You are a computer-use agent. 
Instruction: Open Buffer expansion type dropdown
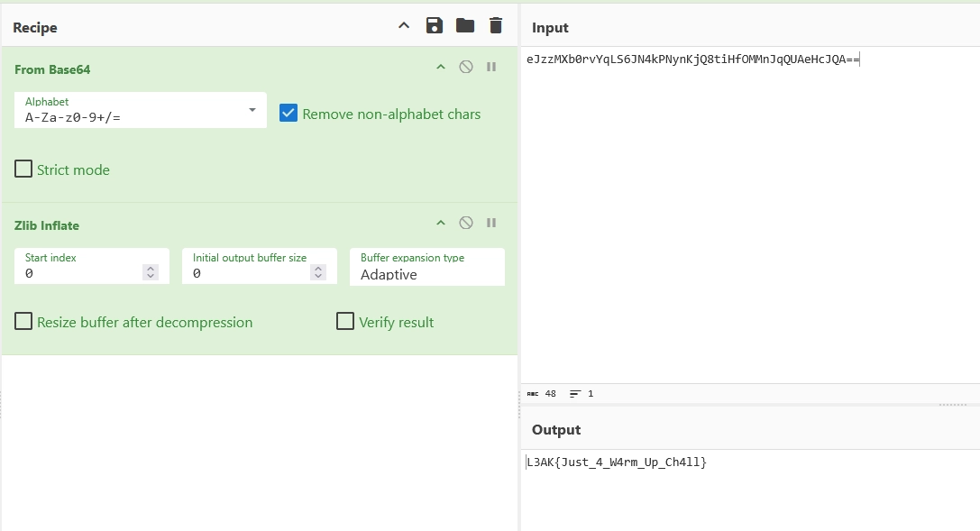click(x=426, y=267)
